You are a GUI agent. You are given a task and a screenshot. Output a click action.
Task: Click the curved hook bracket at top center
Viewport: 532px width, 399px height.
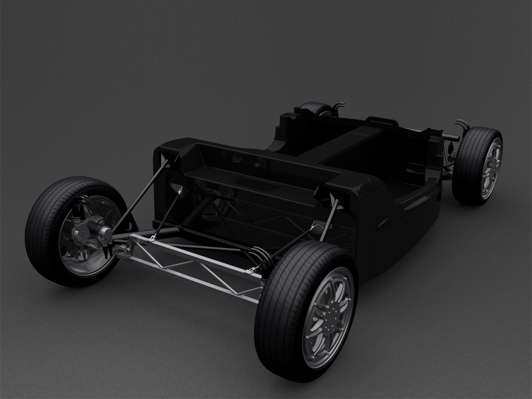[338, 109]
